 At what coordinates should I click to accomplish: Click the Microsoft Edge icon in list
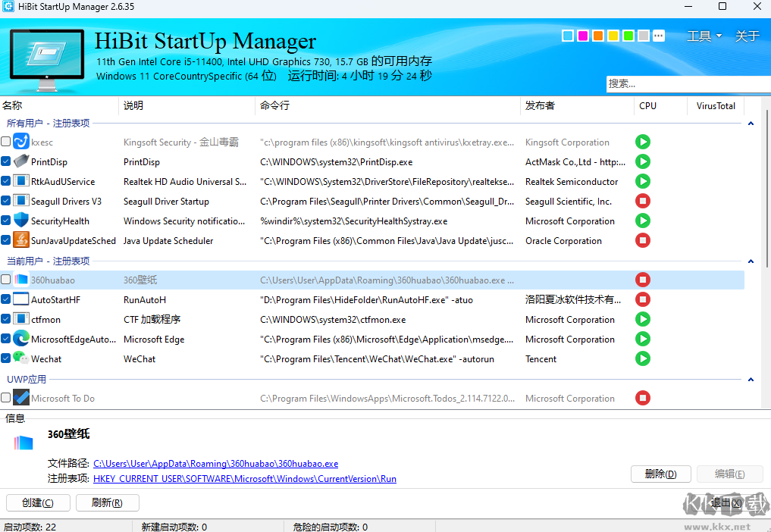coord(21,339)
